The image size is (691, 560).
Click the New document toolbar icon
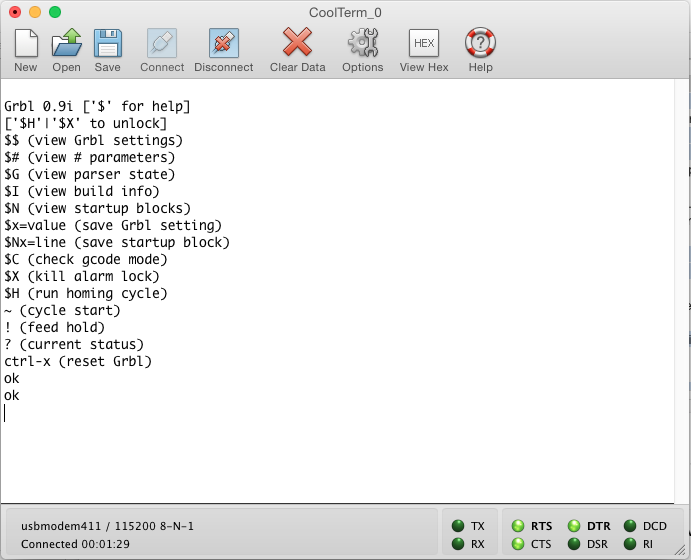click(x=26, y=44)
